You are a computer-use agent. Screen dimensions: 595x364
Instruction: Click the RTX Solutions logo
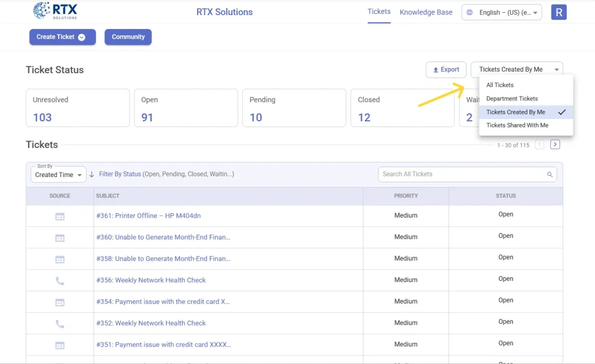click(55, 11)
